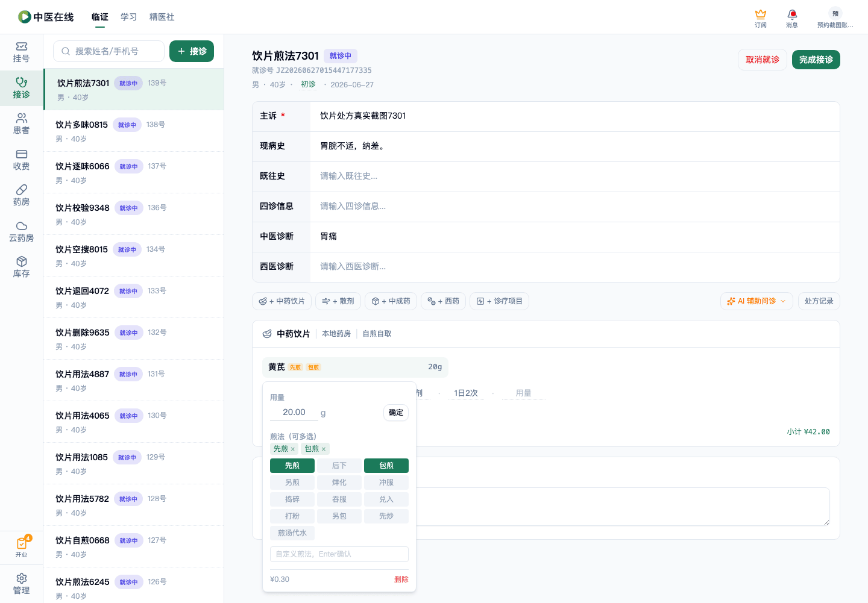
Task: Toggle the 煎汤代水 decoction option
Action: tap(292, 533)
